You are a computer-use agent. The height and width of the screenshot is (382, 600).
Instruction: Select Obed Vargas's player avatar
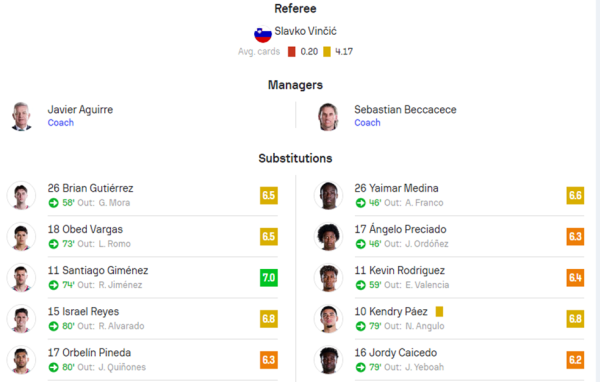[21, 237]
